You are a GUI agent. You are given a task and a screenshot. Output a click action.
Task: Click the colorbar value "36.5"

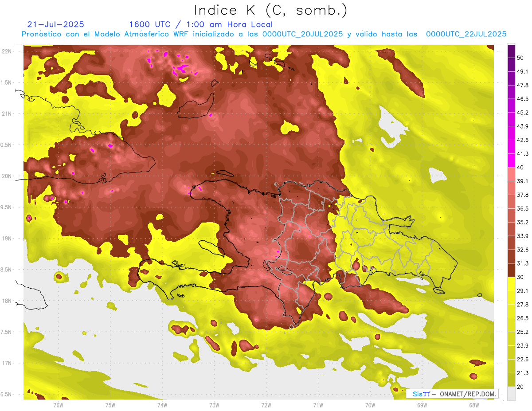coord(523,208)
